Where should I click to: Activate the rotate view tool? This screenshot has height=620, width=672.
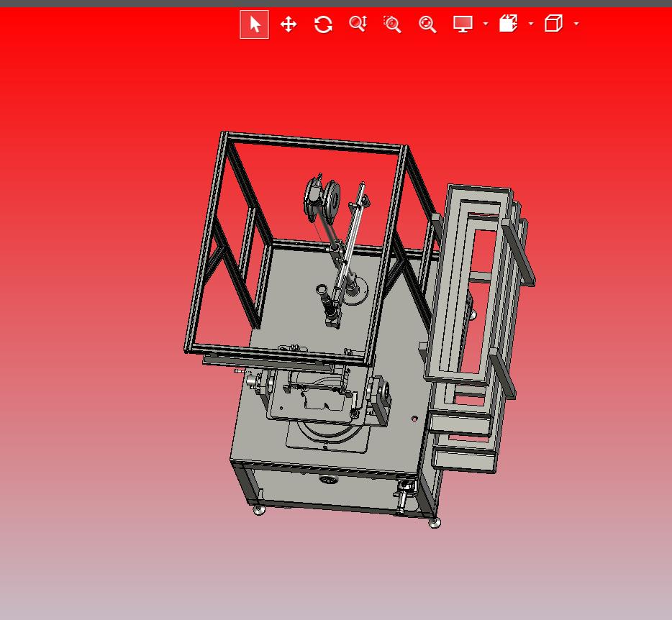point(323,24)
